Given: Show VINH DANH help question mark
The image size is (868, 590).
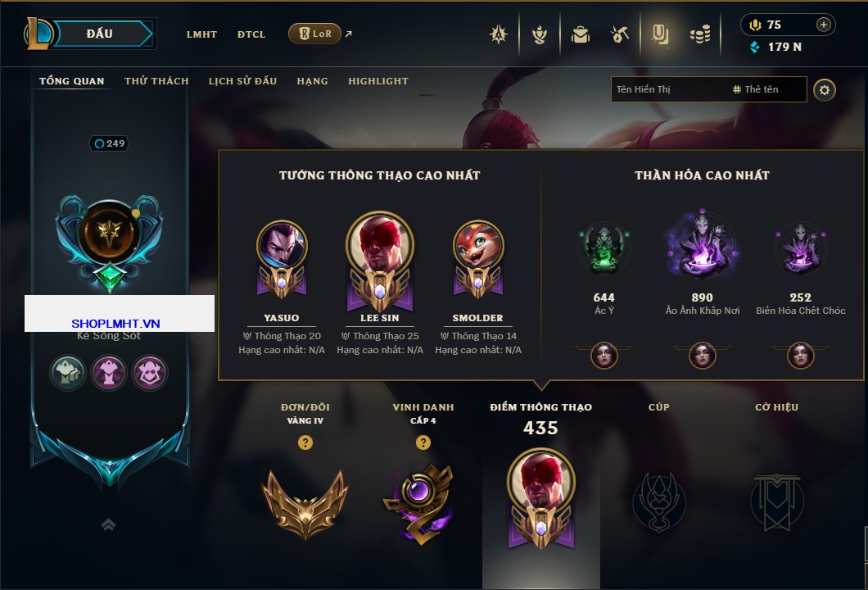Looking at the screenshot, I should pyautogui.click(x=423, y=442).
